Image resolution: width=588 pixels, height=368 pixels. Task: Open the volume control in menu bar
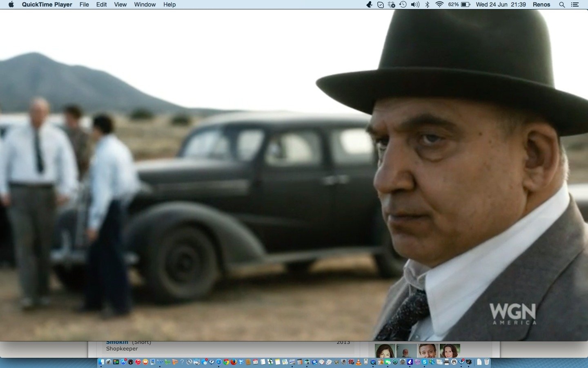[415, 4]
